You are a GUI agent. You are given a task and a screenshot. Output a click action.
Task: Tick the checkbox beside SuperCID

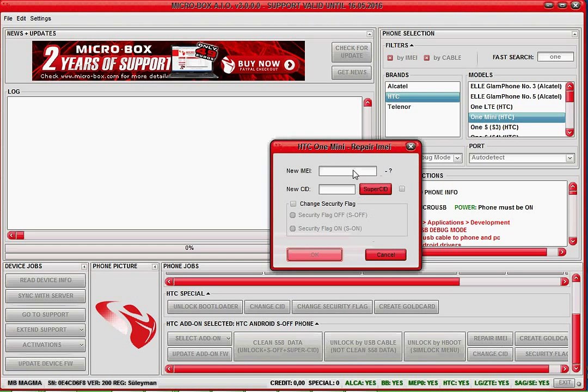[x=402, y=189]
